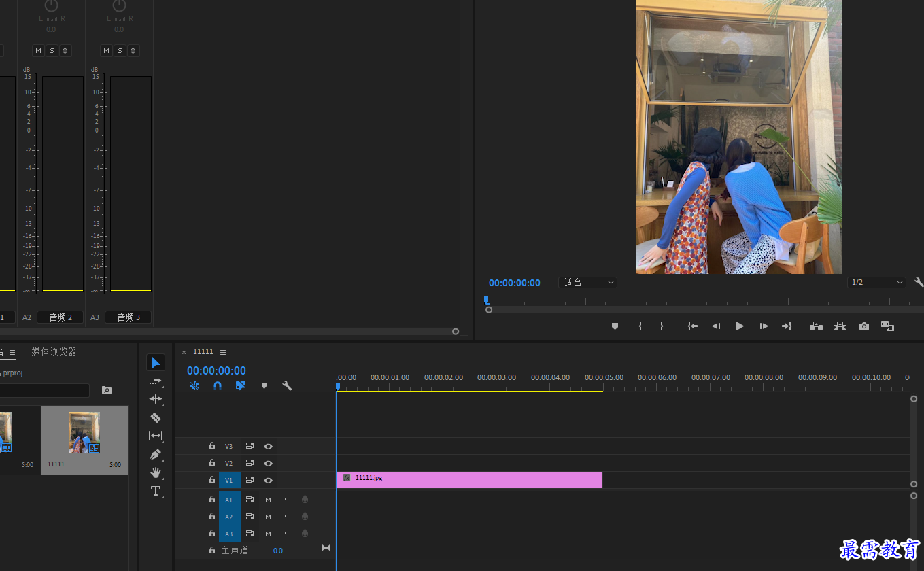Add marker in program monitor

[615, 326]
